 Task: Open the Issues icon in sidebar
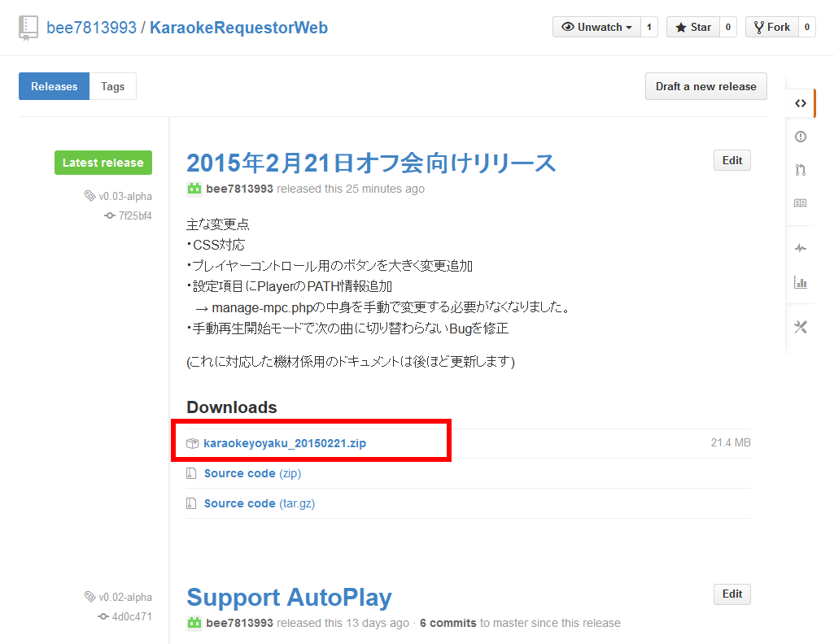click(x=801, y=137)
